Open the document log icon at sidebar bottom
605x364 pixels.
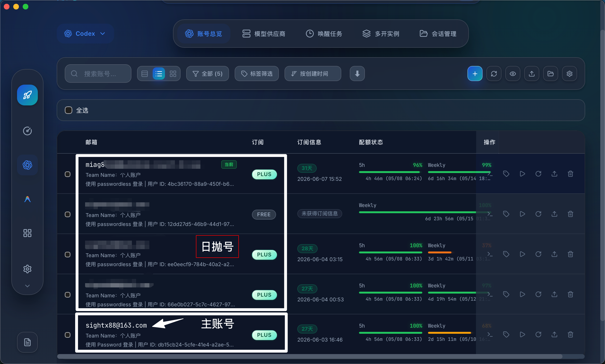coord(27,342)
